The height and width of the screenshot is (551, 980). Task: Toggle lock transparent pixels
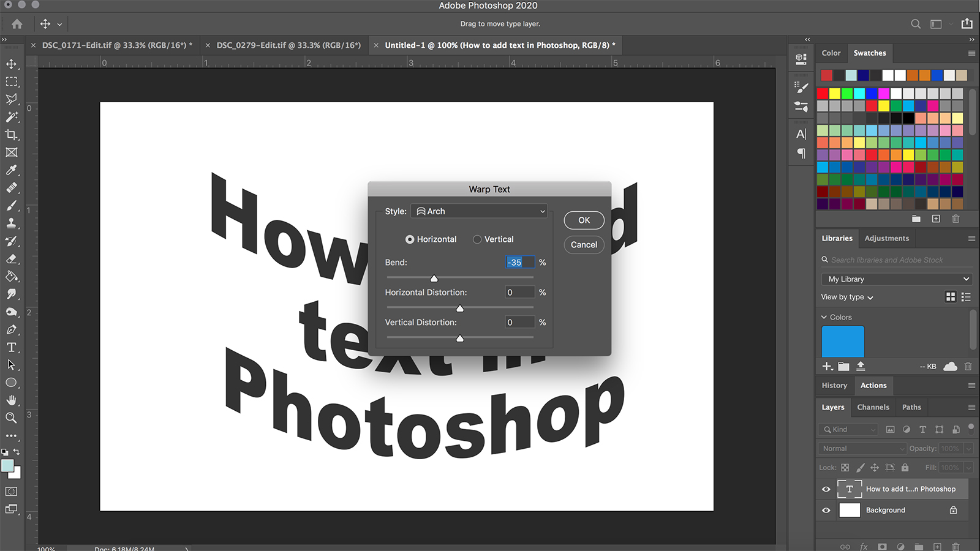(845, 467)
